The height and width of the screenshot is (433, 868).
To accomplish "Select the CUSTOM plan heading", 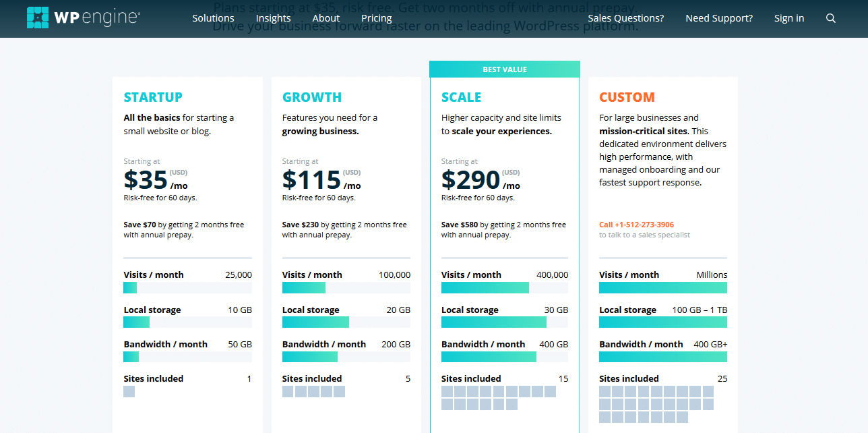I will click(x=627, y=97).
